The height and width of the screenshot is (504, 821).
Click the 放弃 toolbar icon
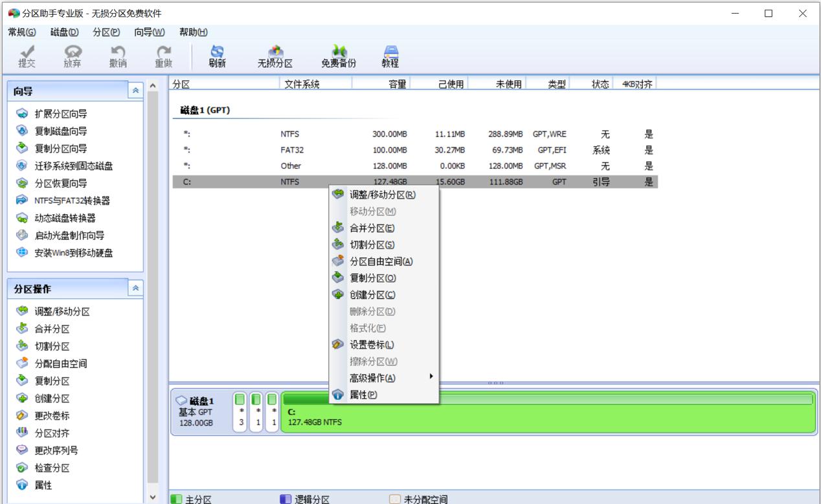[73, 56]
